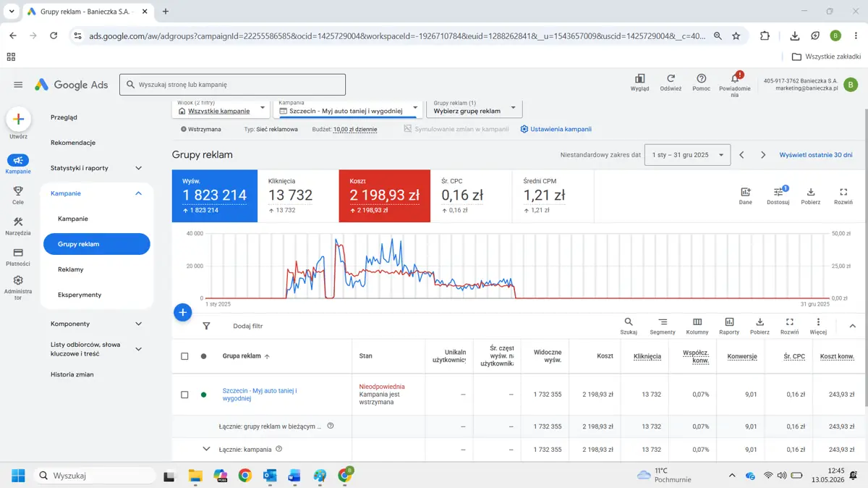Open date range 1 sty – 31 gru 2025 dropdown

(687, 155)
